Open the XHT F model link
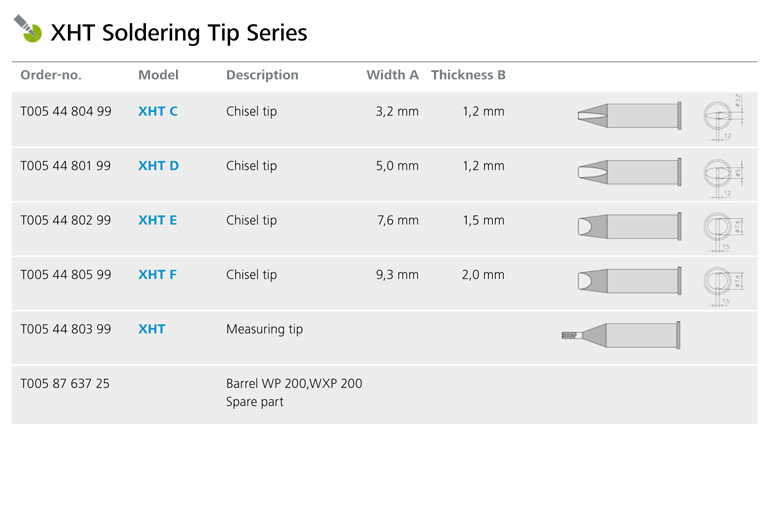The height and width of the screenshot is (506, 770). tap(157, 275)
